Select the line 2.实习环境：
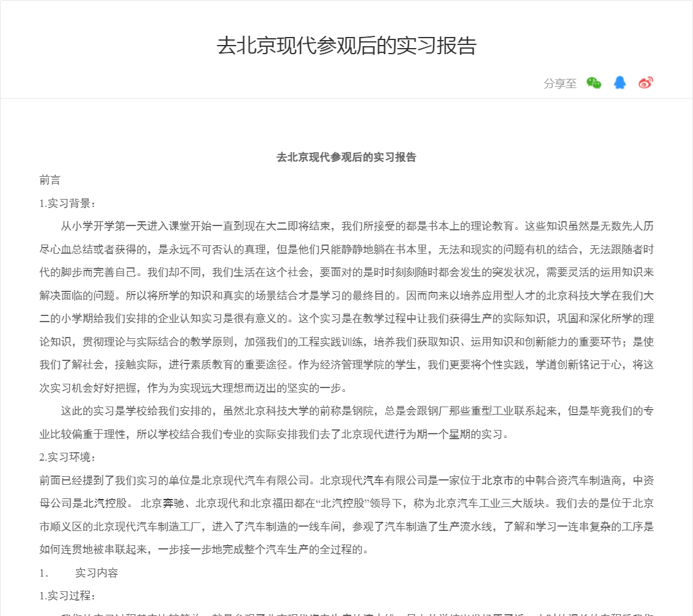 coord(67,457)
